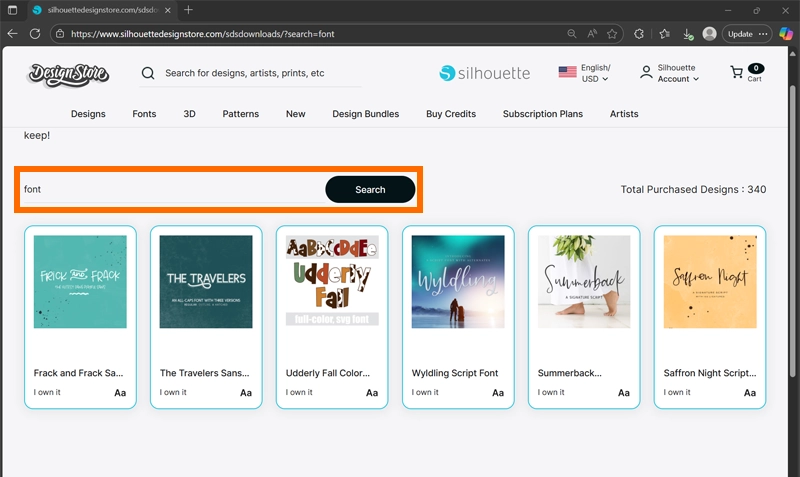Screen dimensions: 800x477
Task: Click the Aa icon on Frack and Frack card
Action: (120, 393)
